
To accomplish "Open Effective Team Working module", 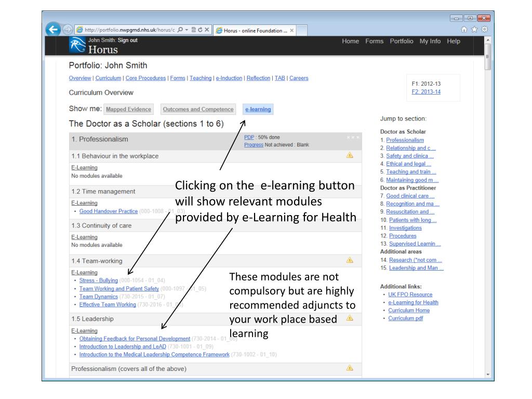I will tap(108, 304).
